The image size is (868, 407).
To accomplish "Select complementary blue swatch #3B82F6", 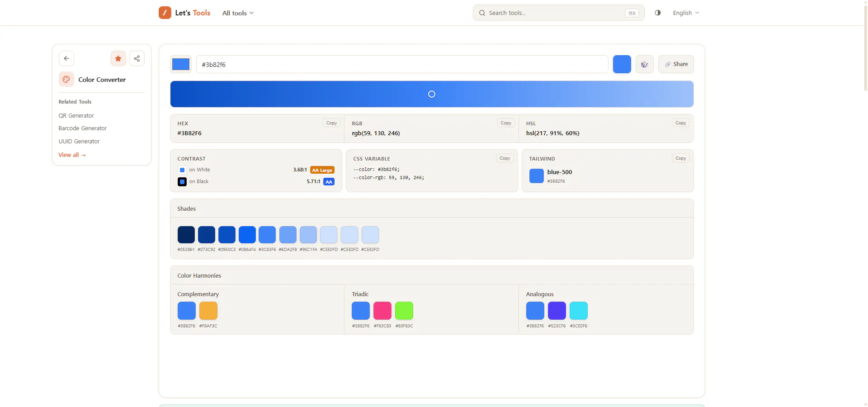I will (x=187, y=311).
